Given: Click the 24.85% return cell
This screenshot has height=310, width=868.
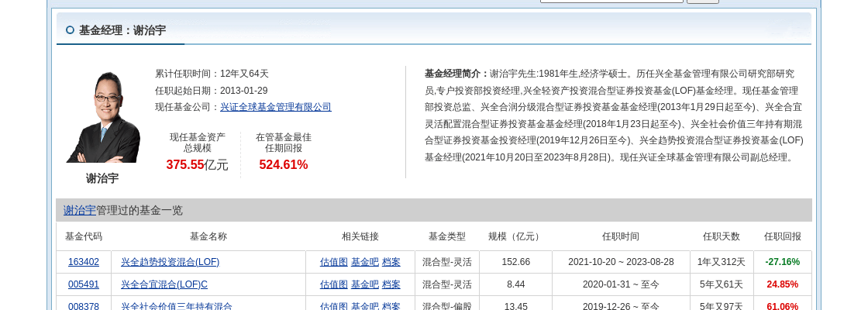Looking at the screenshot, I should (x=782, y=284).
